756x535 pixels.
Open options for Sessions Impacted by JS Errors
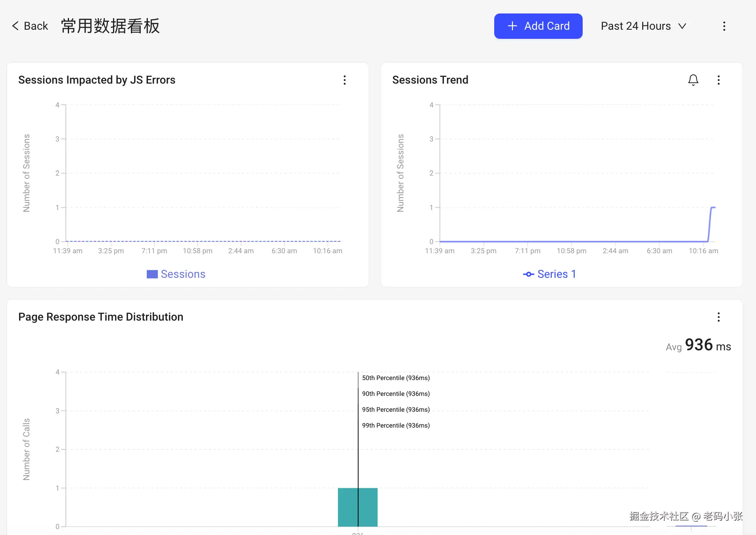[x=344, y=80]
